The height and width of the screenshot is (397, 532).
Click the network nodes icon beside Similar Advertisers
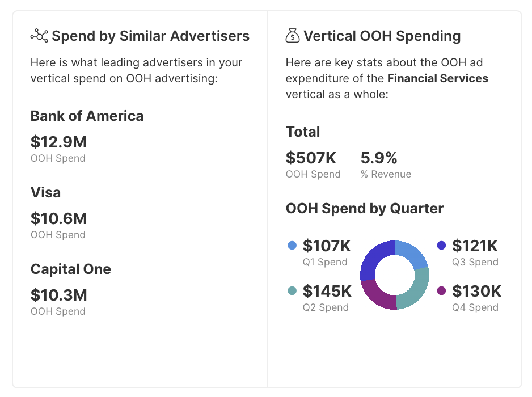pos(39,36)
